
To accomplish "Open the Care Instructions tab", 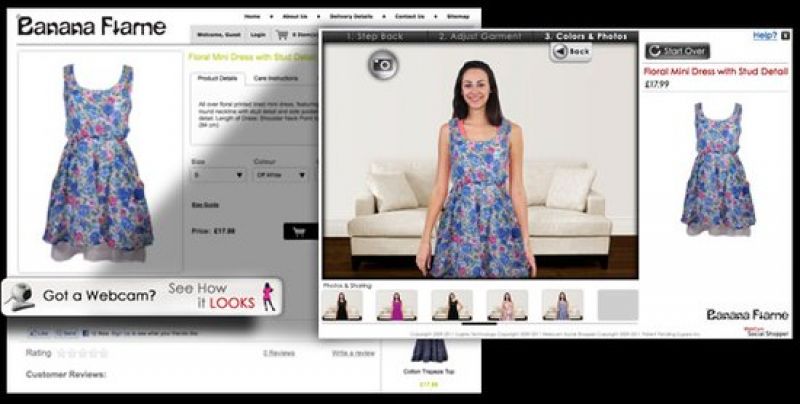I will click(276, 79).
